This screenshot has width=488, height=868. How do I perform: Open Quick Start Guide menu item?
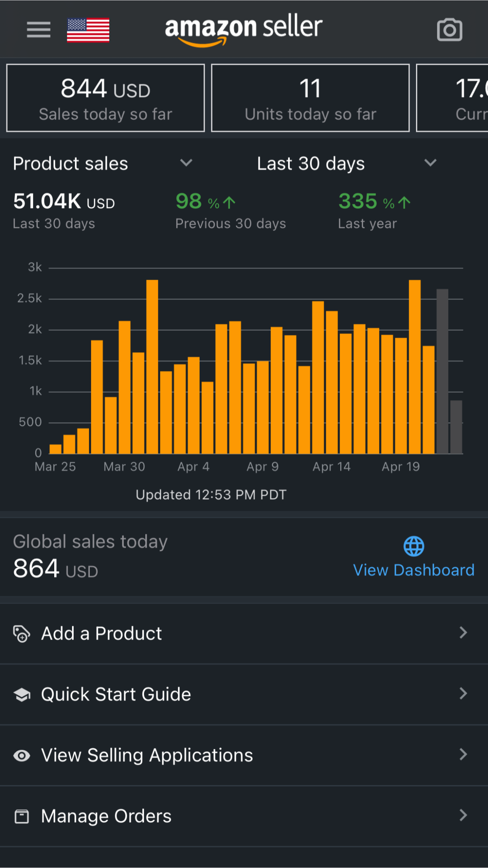point(116,694)
